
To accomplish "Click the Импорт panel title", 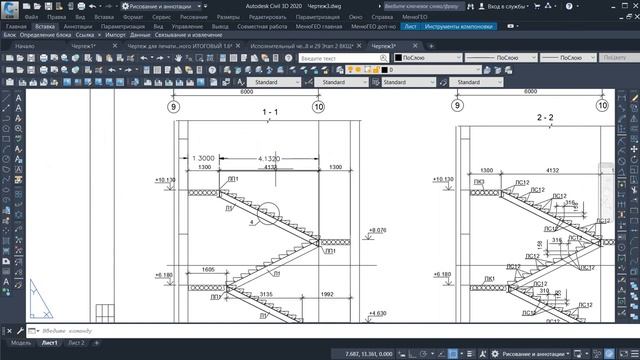I will tap(116, 35).
